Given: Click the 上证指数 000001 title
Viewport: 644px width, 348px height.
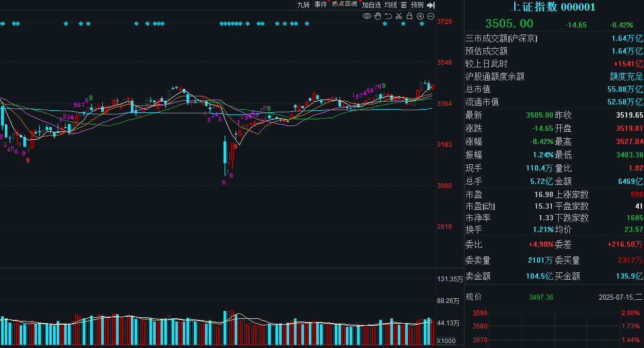Looking at the screenshot, I should [552, 7].
